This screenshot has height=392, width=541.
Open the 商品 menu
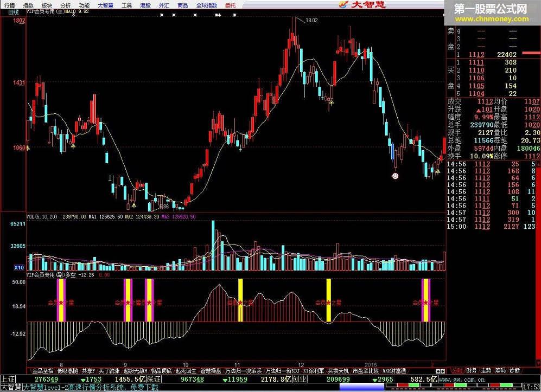(183, 5)
